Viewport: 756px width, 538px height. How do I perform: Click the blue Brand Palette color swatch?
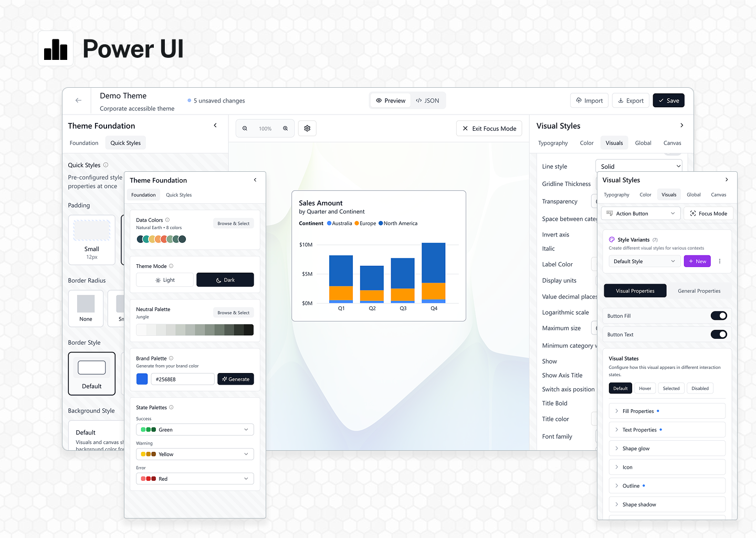(142, 379)
